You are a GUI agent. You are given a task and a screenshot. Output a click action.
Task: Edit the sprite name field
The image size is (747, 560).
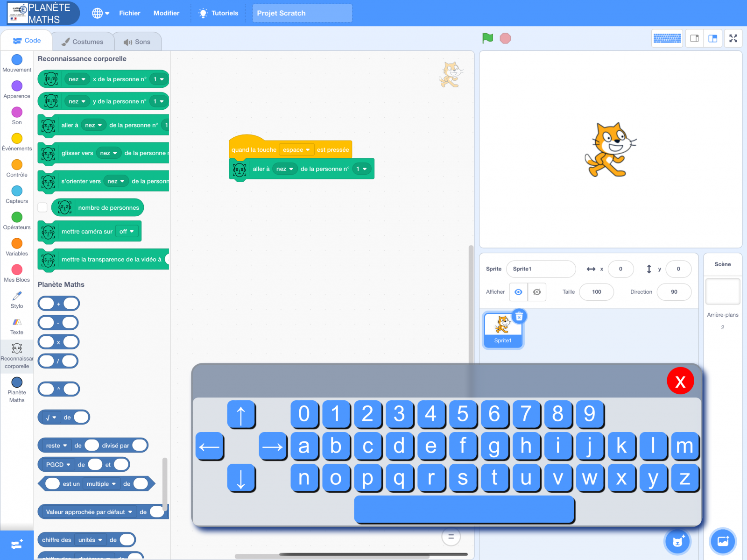coord(541,269)
